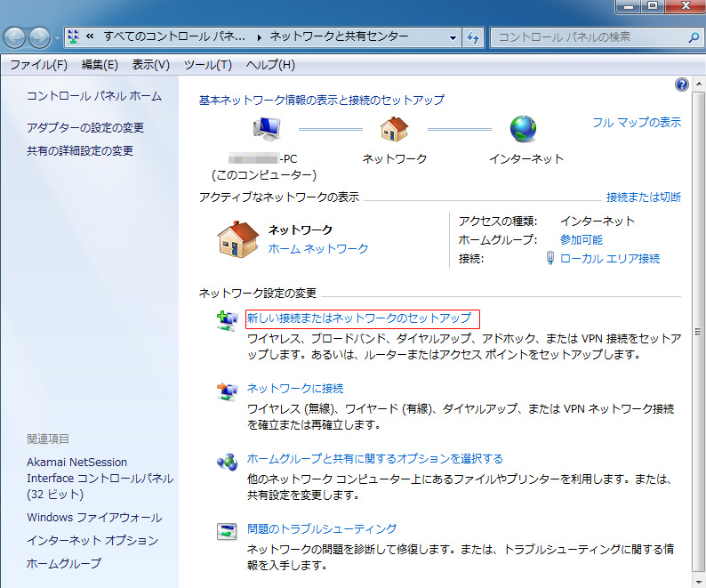
Task: Click the ローカル エリア接続 link
Action: (610, 259)
